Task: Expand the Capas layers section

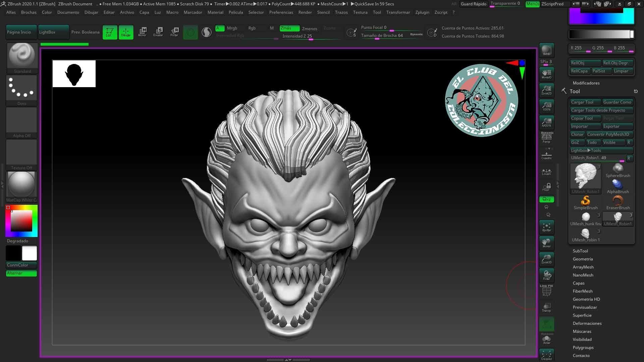Action: pyautogui.click(x=579, y=283)
